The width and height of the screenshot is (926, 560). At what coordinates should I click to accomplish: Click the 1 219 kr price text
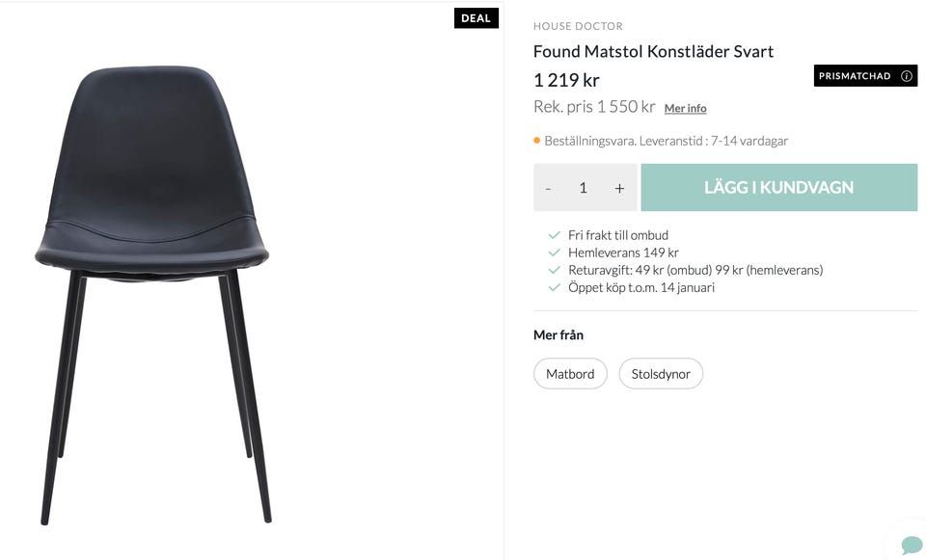click(x=566, y=80)
